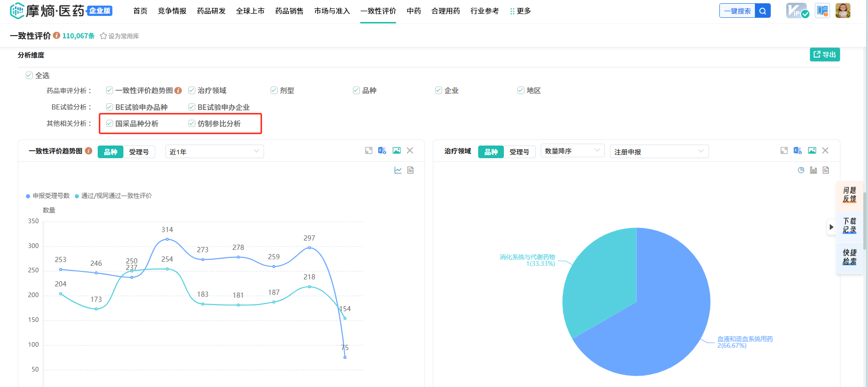Toggle the 仿制参比分析 checkbox
The image size is (868, 387).
192,124
